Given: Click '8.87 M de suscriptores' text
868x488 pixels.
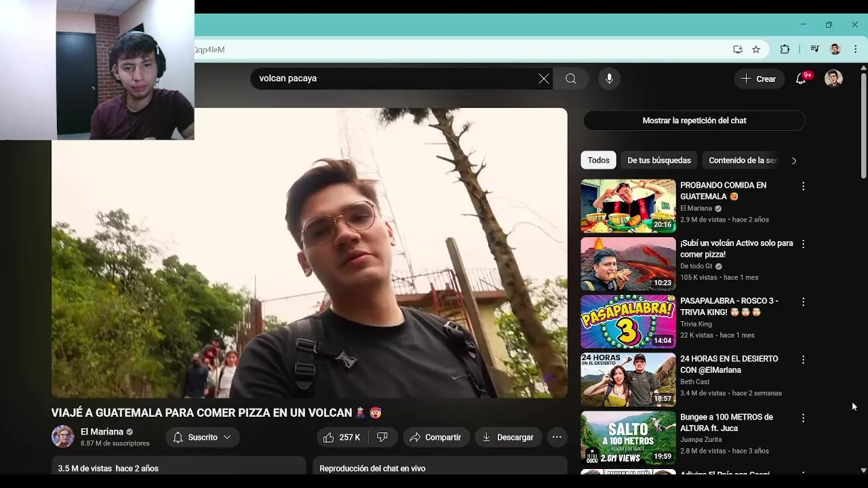Looking at the screenshot, I should pos(115,443).
